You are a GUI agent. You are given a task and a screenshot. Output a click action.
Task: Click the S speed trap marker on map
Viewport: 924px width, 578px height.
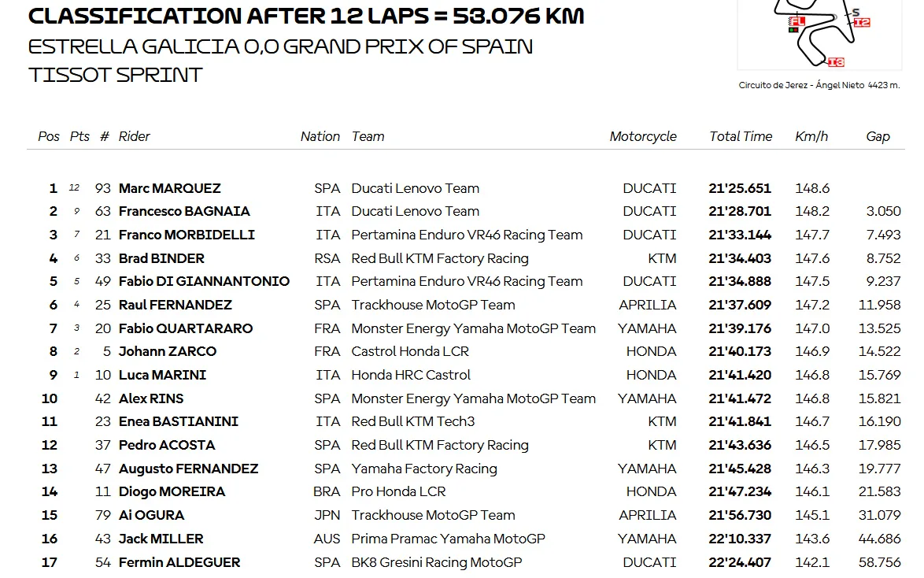(x=856, y=12)
